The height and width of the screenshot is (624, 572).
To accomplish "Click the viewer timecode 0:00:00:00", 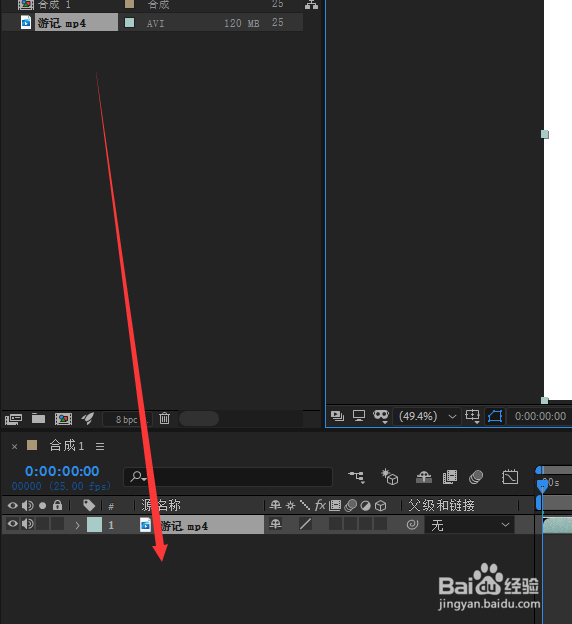I will 540,416.
